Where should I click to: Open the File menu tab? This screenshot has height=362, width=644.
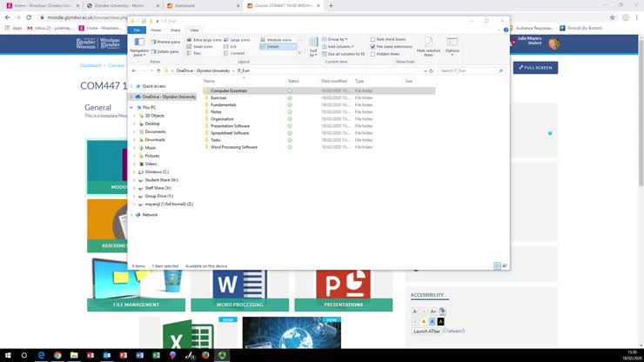(x=137, y=30)
